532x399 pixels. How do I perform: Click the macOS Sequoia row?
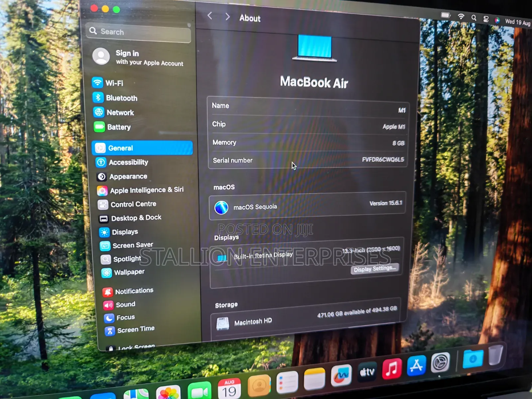(307, 205)
